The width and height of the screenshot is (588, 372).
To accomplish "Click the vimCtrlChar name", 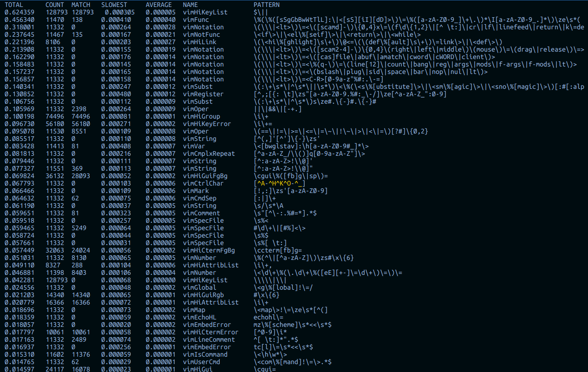I will [203, 183].
